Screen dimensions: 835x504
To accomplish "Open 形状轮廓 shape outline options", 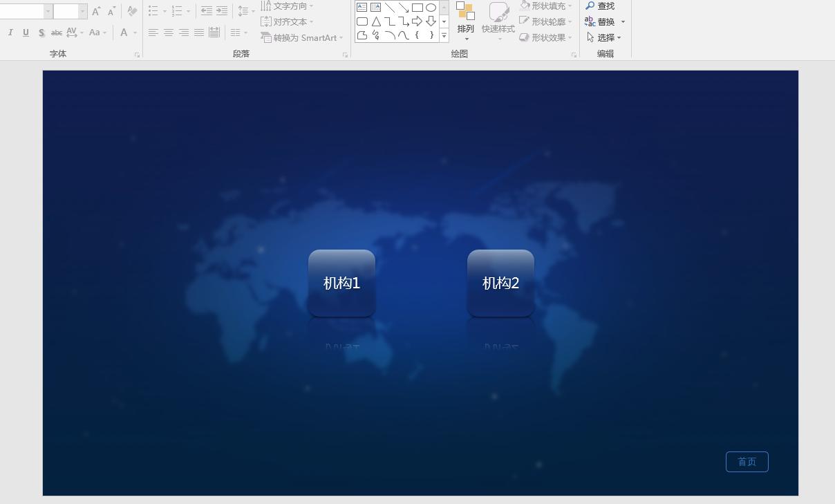I will coord(546,21).
